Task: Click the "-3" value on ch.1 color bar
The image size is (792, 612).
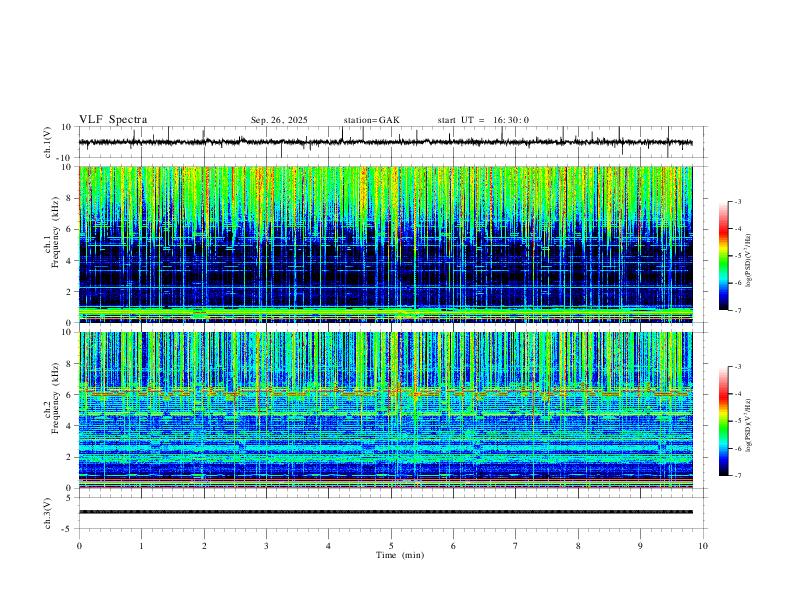Action: [x=737, y=201]
